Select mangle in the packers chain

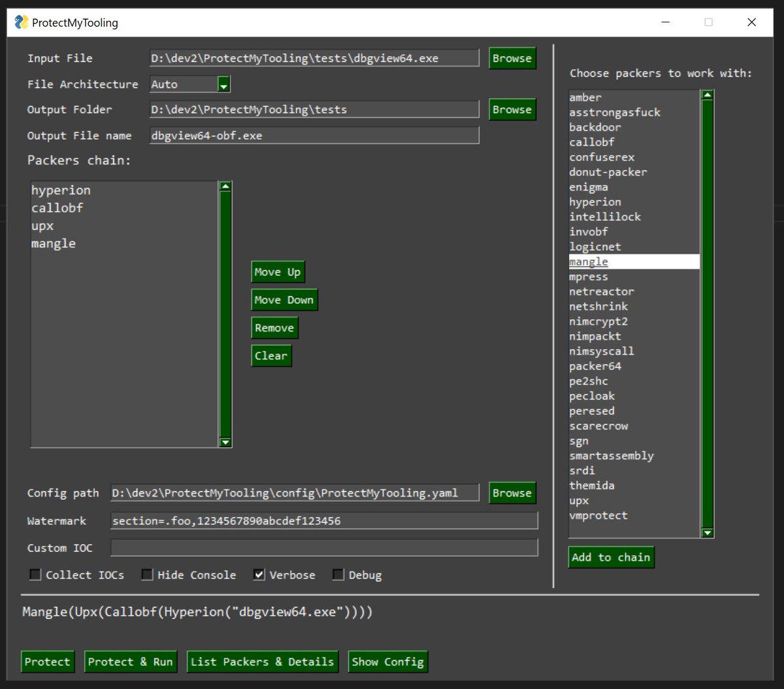124,243
